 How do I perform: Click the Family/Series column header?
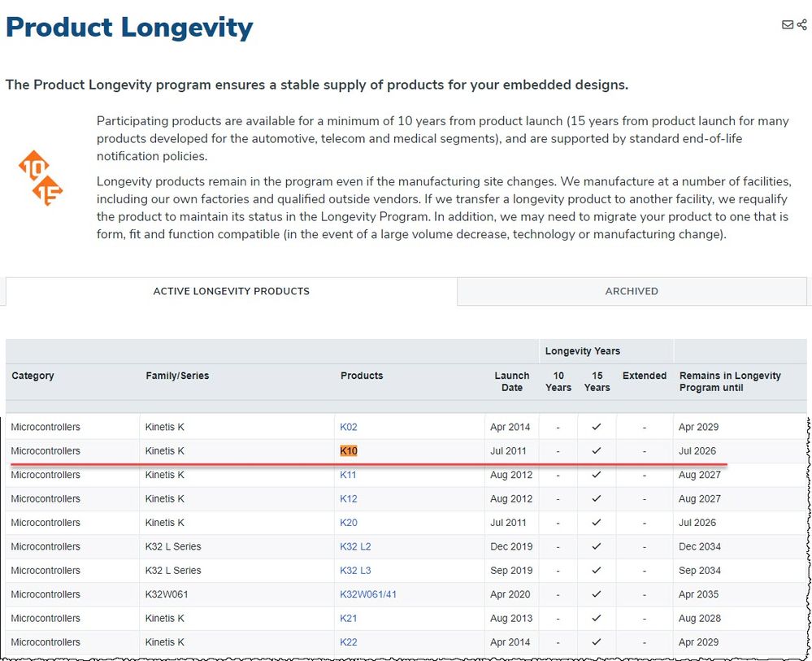(177, 376)
